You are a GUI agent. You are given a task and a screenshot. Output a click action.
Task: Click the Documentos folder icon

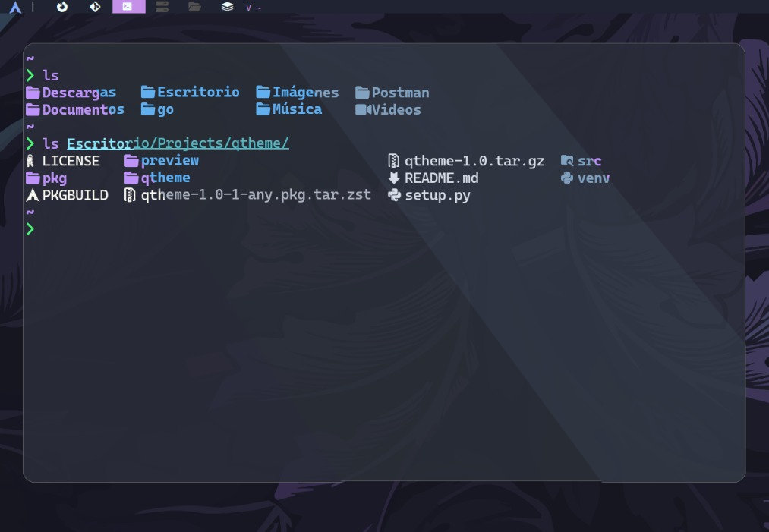coord(33,109)
